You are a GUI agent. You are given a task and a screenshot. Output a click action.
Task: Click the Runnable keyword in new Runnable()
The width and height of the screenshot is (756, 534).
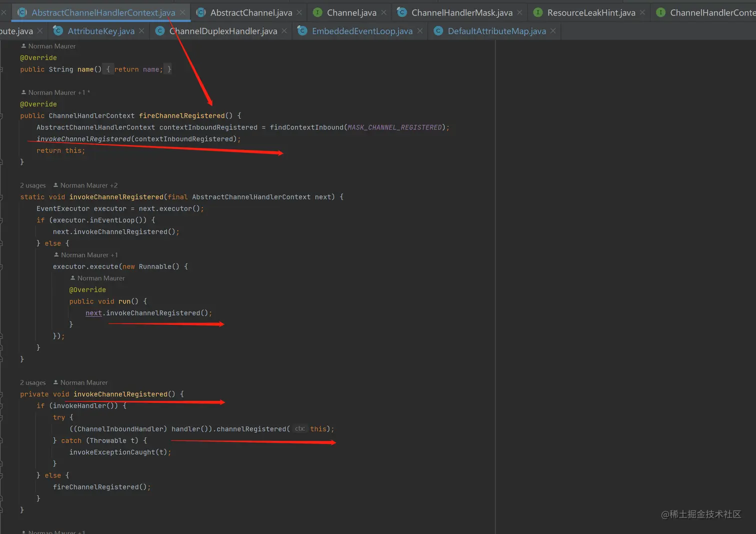pos(155,266)
